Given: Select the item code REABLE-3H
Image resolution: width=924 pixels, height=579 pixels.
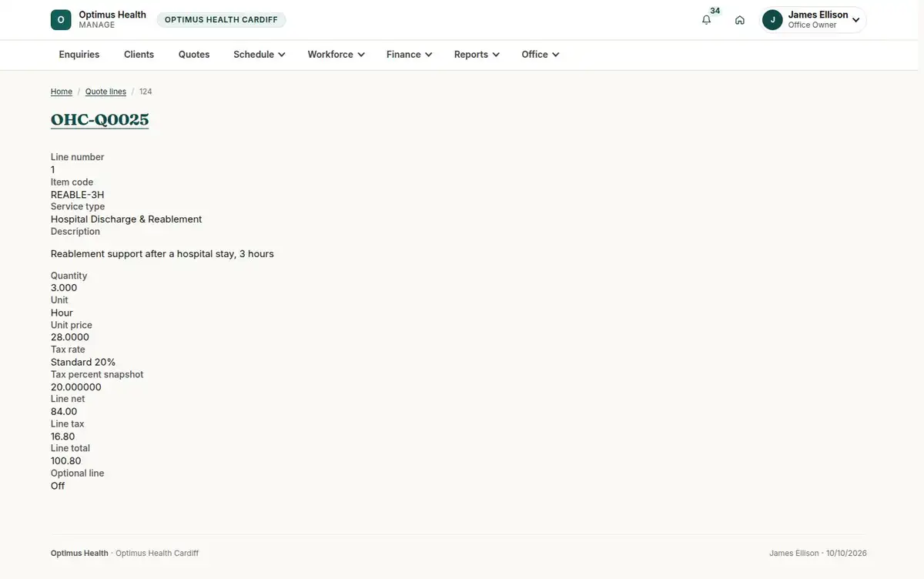Looking at the screenshot, I should point(77,195).
